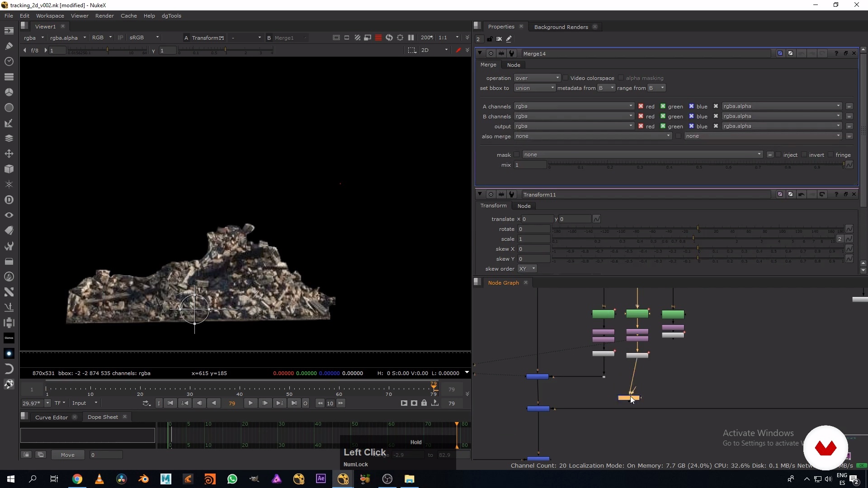
Task: Adjust the rotate slider
Action: [698, 229]
